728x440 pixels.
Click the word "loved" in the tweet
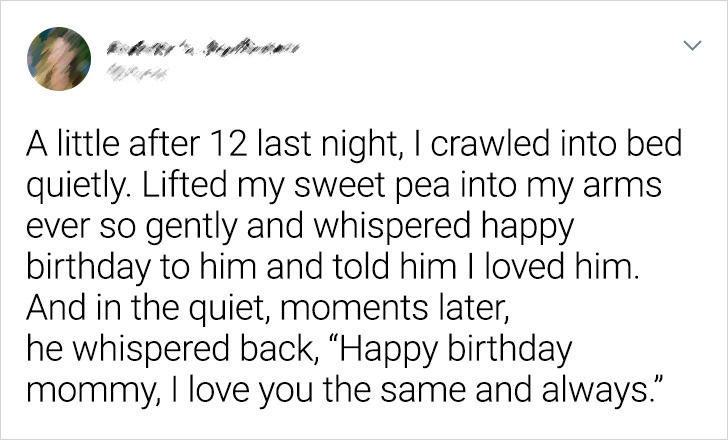(x=526, y=267)
